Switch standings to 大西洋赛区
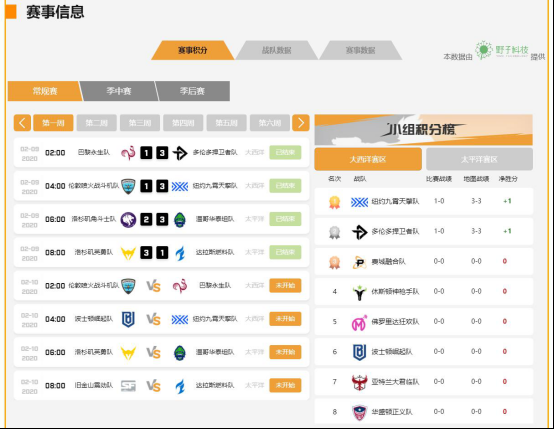 pyautogui.click(x=368, y=159)
